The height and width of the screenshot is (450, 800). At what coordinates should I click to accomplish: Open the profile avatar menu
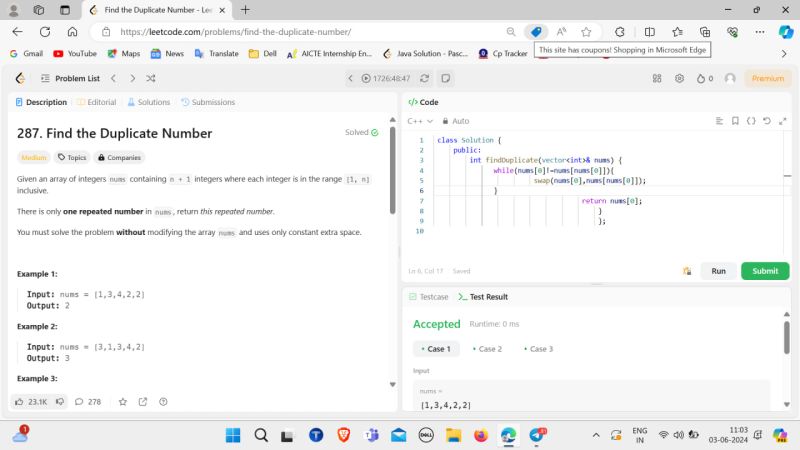tap(730, 78)
